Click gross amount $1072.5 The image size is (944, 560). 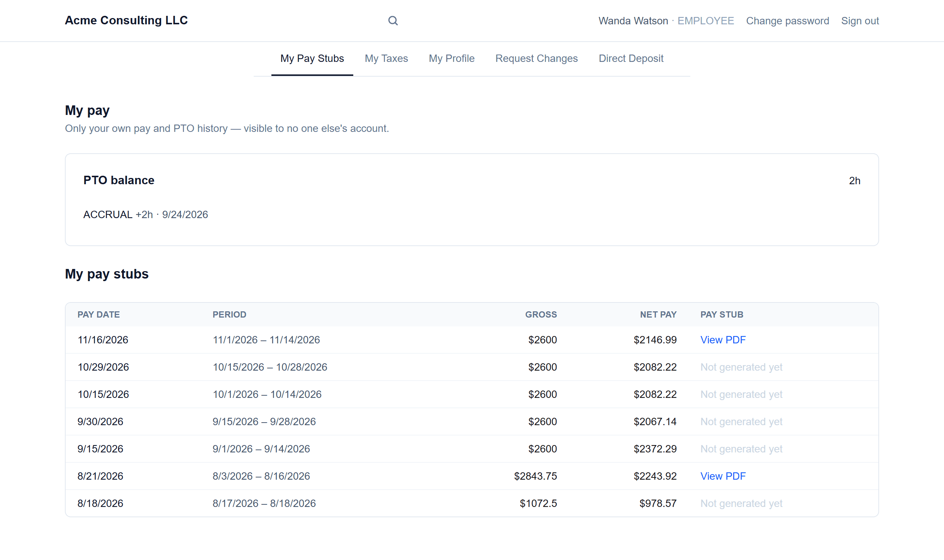538,503
